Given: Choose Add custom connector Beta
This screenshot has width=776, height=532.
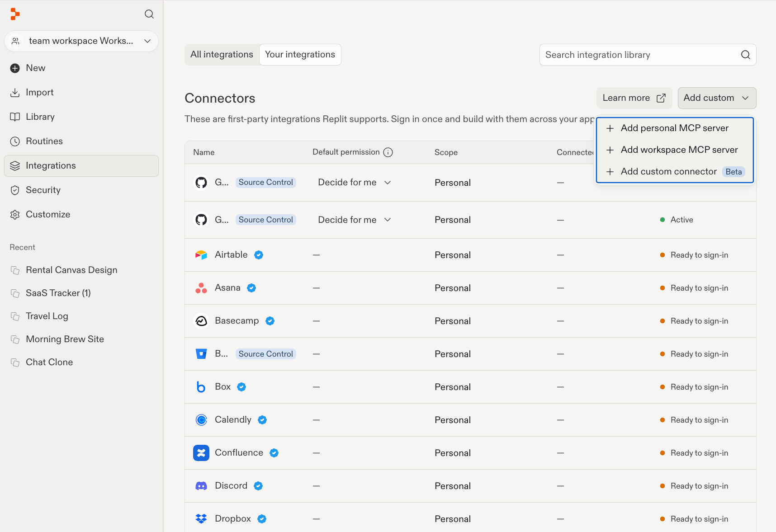Looking at the screenshot, I should point(675,172).
